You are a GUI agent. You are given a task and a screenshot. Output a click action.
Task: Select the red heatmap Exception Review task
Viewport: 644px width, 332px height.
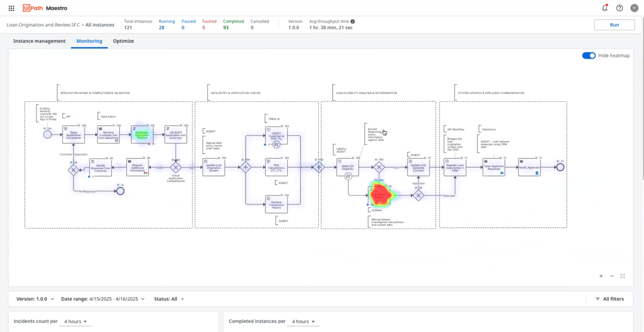click(x=380, y=196)
